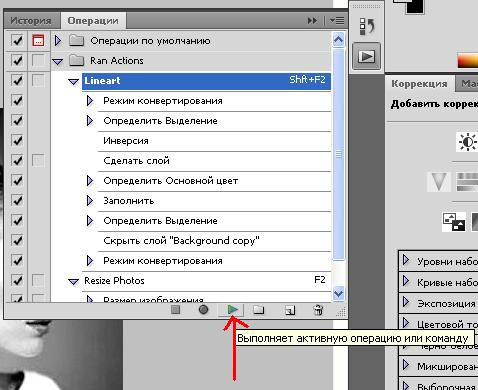Switch to the Маски tab
Image resolution: width=478 pixels, height=390 pixels.
pyautogui.click(x=467, y=84)
